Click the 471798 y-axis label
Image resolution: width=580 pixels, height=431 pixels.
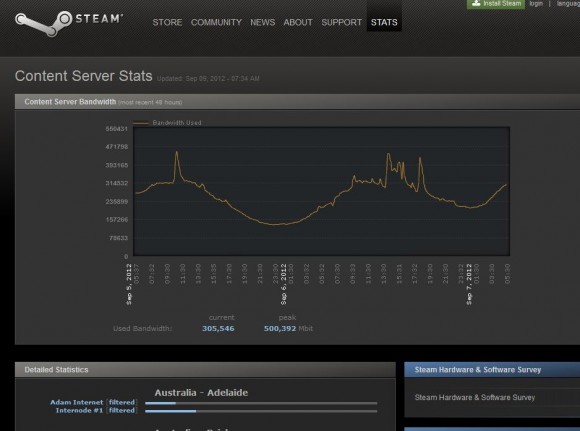[117, 147]
